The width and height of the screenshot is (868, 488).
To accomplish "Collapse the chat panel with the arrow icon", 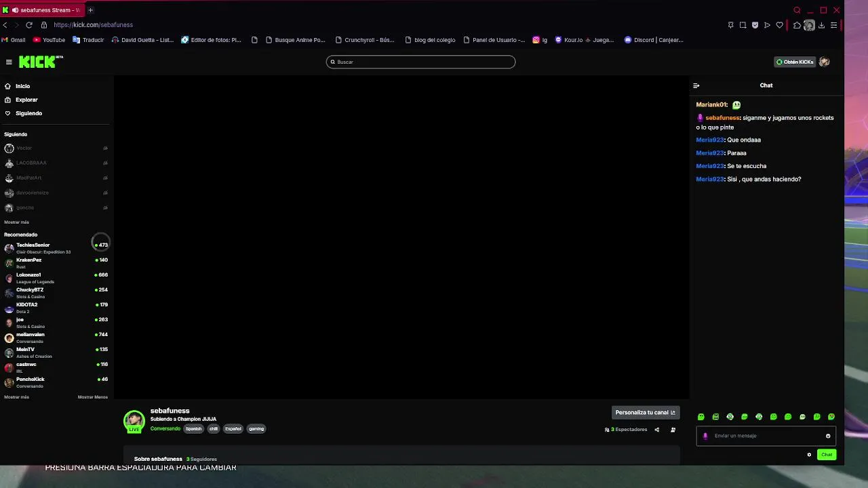I will tap(696, 85).
